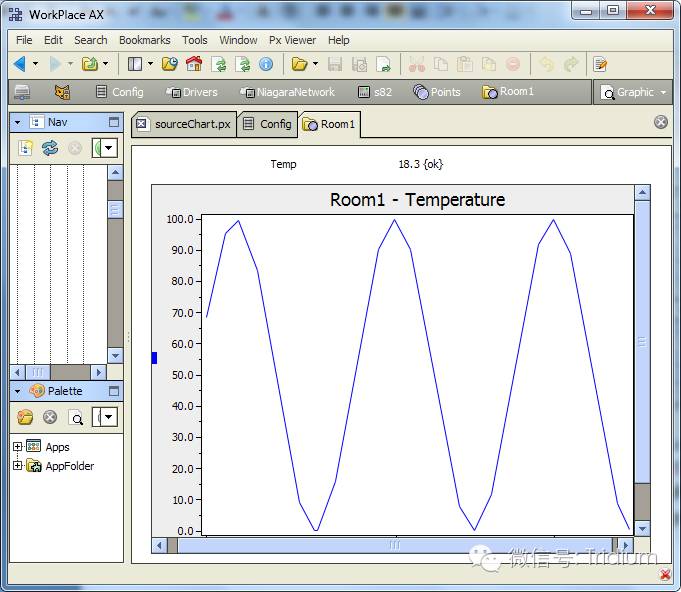This screenshot has height=592, width=681.
Task: Click NiagaraNetwork in the locator bar
Action: point(288,92)
